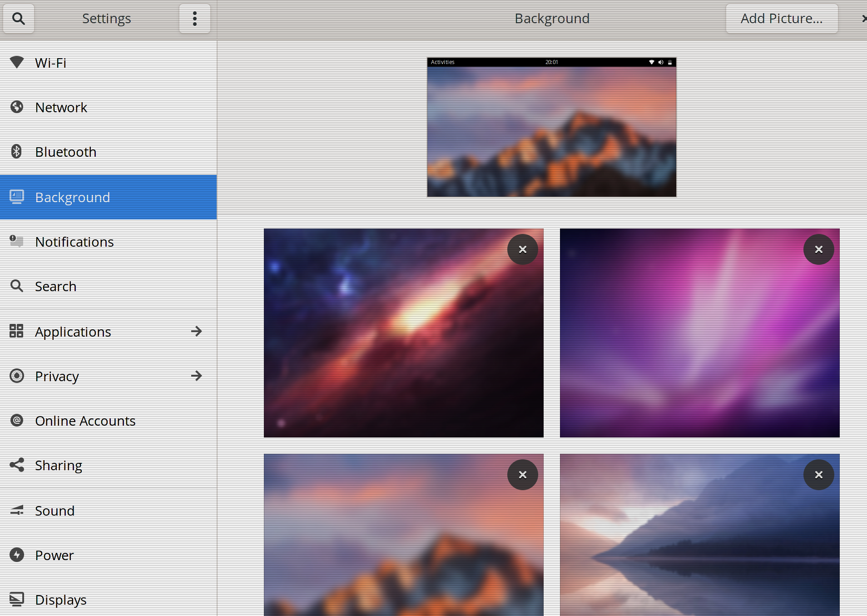Select Background in the settings sidebar

click(x=73, y=197)
